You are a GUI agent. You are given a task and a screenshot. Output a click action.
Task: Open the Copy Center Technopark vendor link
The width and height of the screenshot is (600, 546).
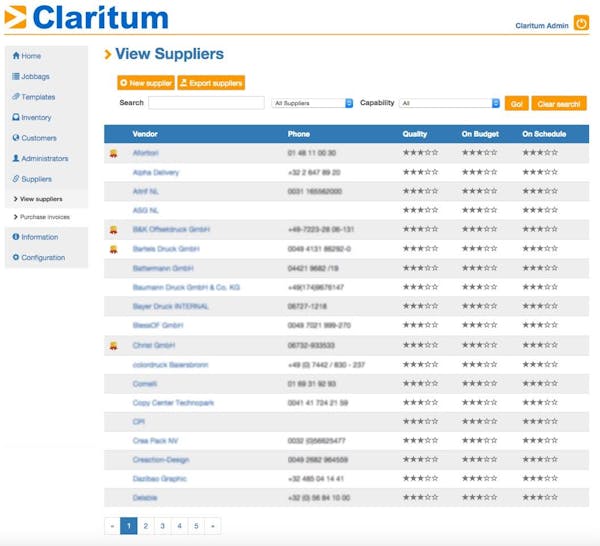coord(173,403)
